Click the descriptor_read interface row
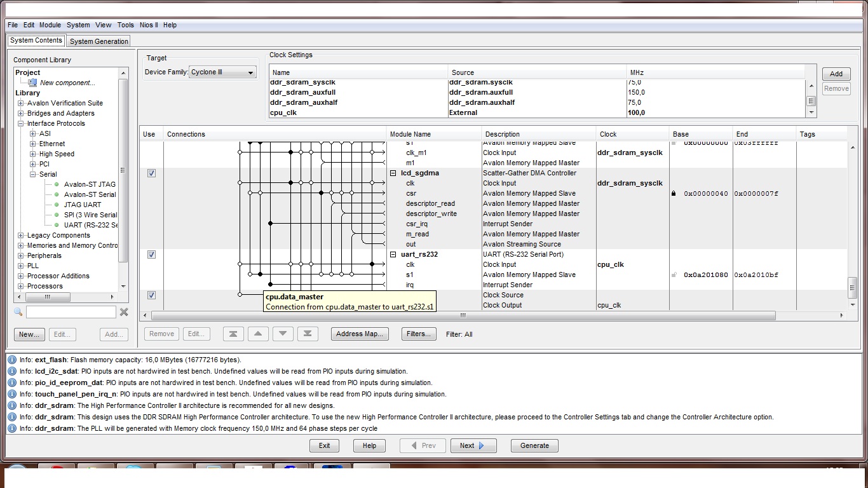The image size is (868, 488). click(430, 203)
